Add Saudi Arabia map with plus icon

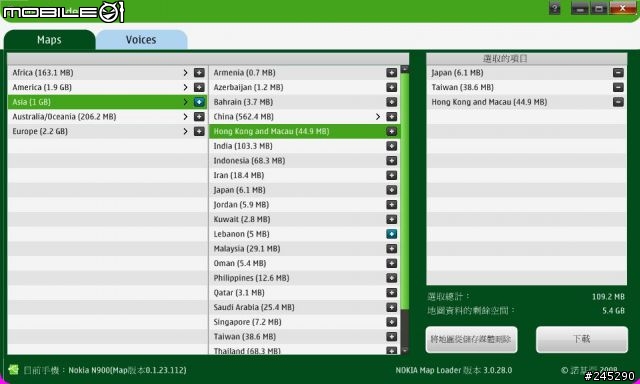391,308
